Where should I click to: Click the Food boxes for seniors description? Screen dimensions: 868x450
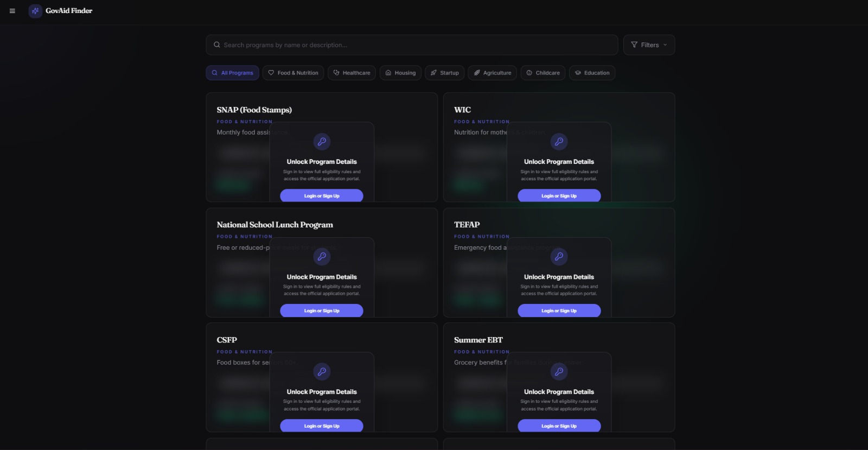[257, 363]
